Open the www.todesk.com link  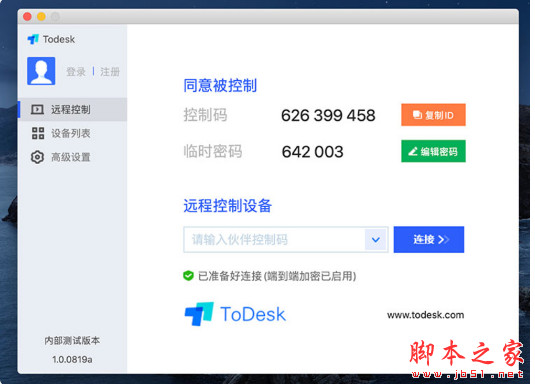tap(425, 315)
